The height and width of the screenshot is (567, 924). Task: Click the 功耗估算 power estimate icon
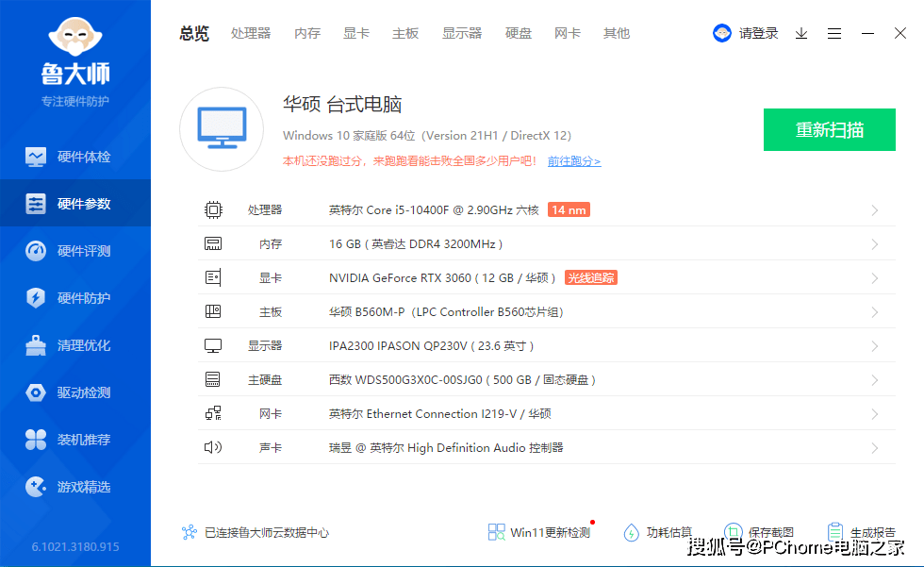pyautogui.click(x=632, y=531)
